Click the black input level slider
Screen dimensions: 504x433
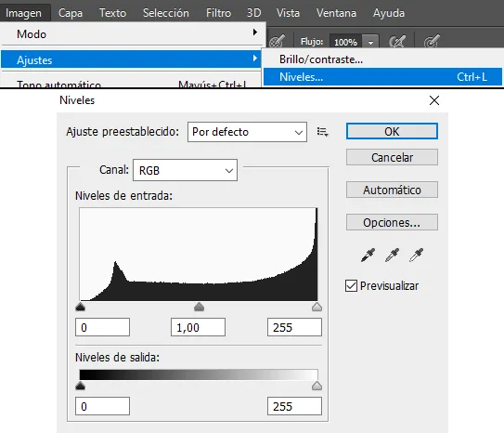tap(80, 307)
